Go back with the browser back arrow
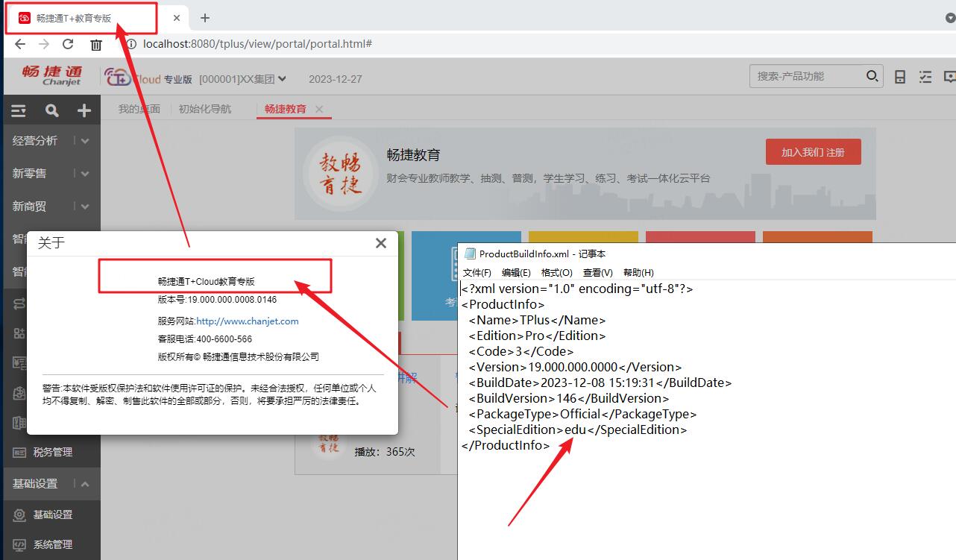 click(20, 44)
